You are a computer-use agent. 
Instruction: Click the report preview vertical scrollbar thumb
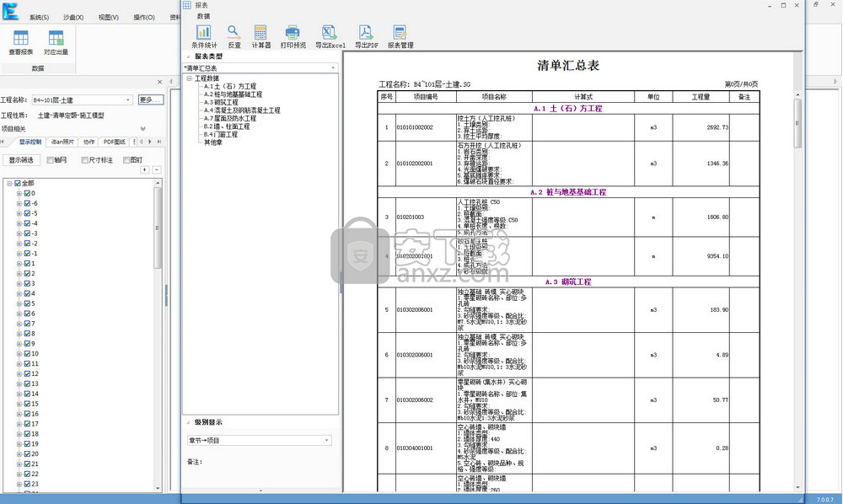pos(797,123)
